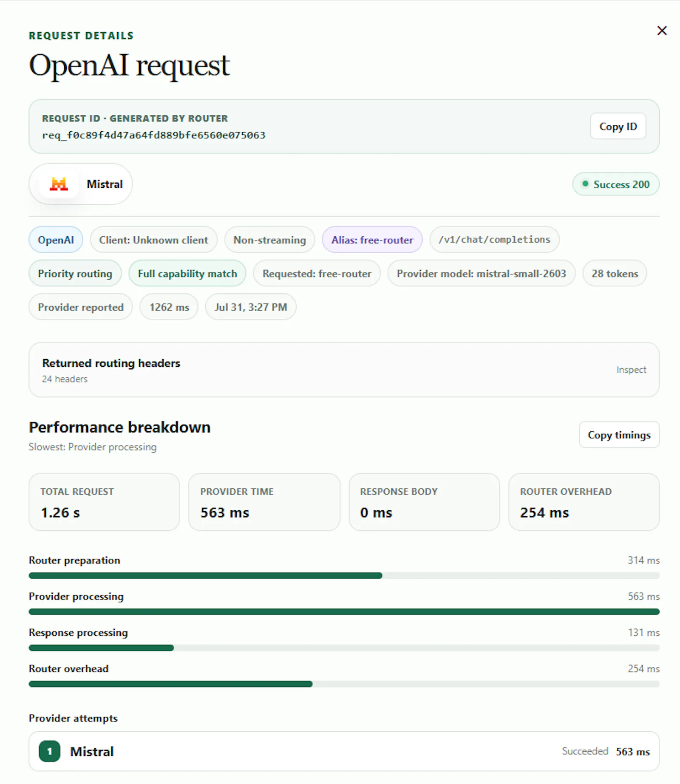Click the Non-streaming chip
This screenshot has height=784, width=680.
coord(269,240)
